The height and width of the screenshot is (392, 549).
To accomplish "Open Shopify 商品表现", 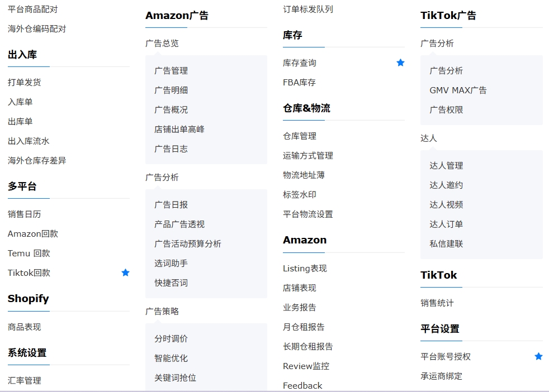I will (x=25, y=327).
